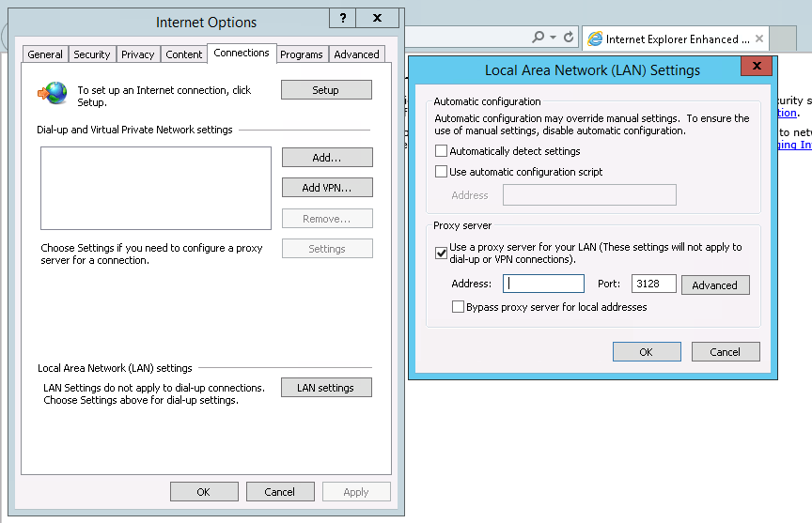Close the Internet Explorer Enhanced tab
The height and width of the screenshot is (523, 812).
[758, 39]
